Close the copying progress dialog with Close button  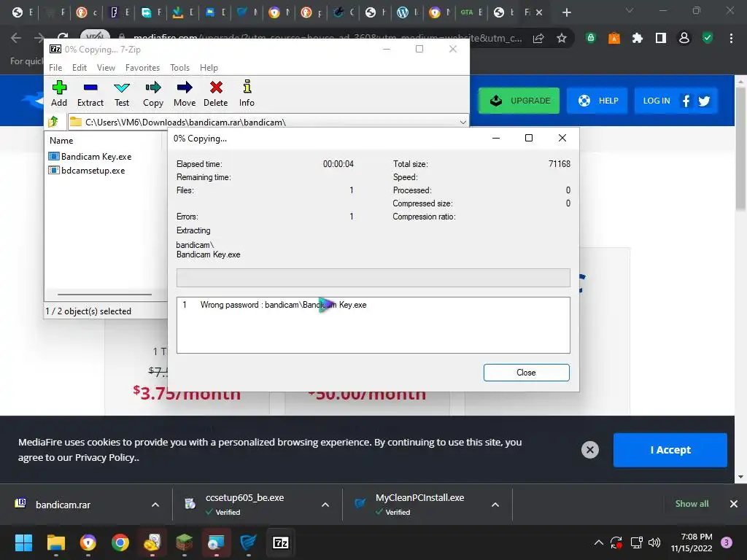point(526,373)
